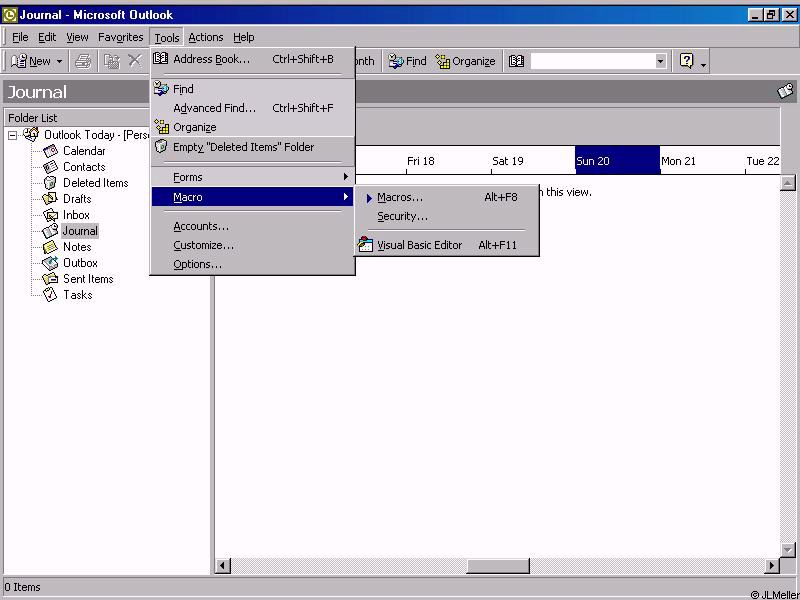The image size is (800, 600).
Task: Select the Inbox folder label
Action: (x=76, y=215)
